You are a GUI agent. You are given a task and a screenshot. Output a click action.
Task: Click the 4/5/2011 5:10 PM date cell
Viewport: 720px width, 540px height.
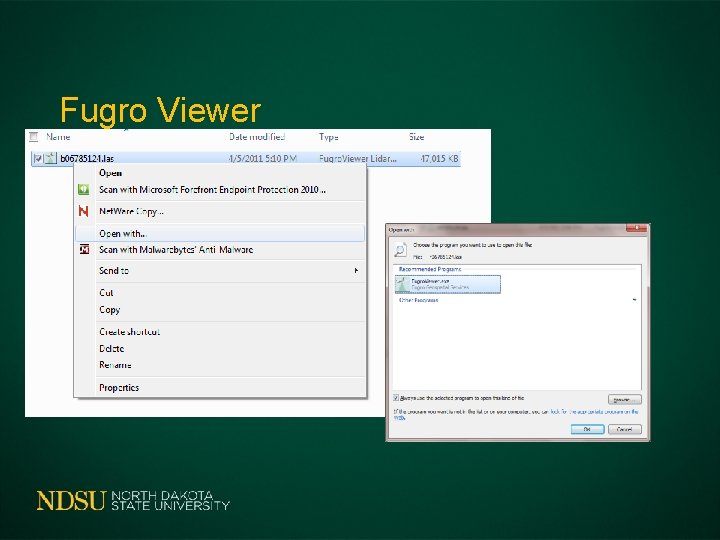[263, 158]
